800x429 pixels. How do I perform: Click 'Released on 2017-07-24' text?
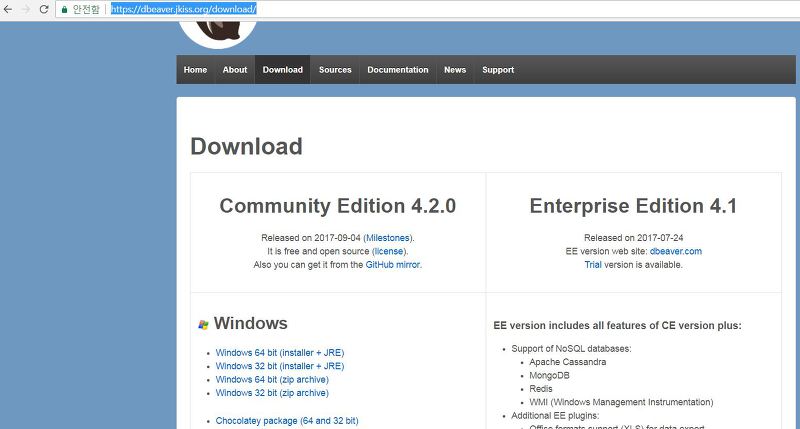633,238
